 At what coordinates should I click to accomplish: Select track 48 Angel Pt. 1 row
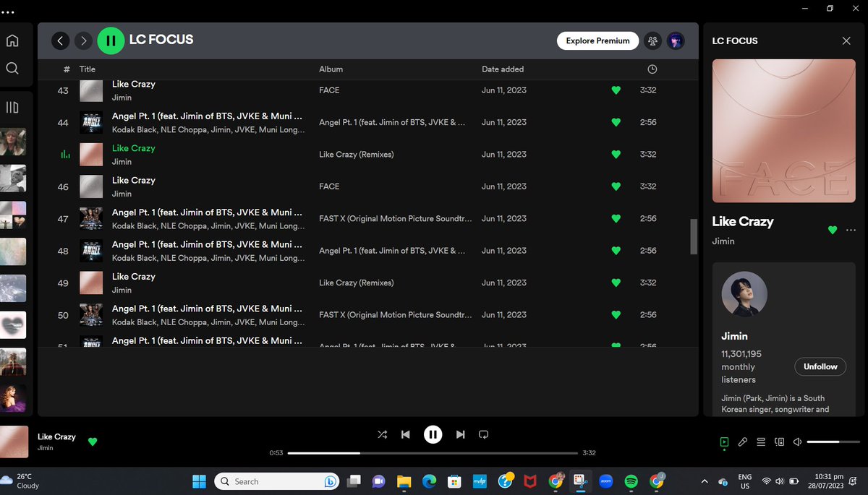point(367,251)
